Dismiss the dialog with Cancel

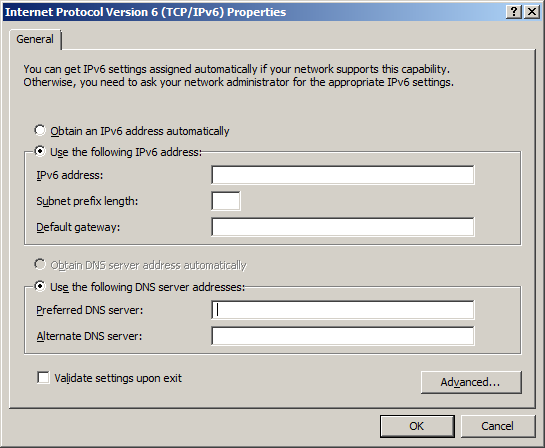tap(498, 426)
